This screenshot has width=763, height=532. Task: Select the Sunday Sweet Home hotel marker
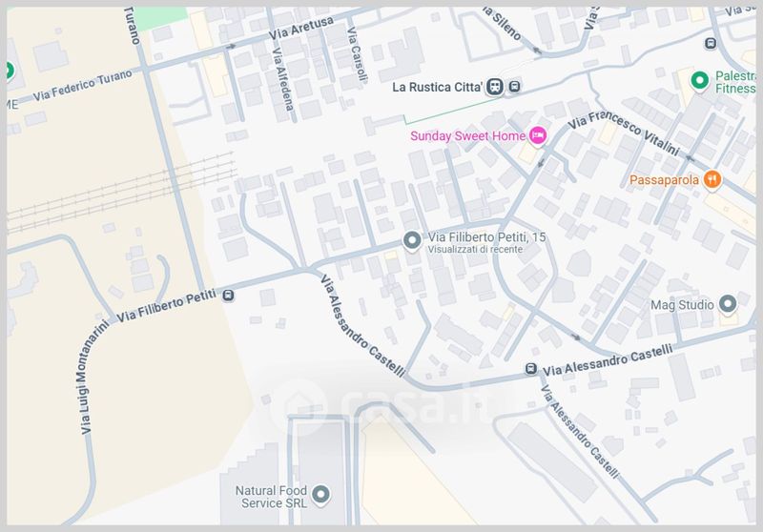tap(537, 135)
